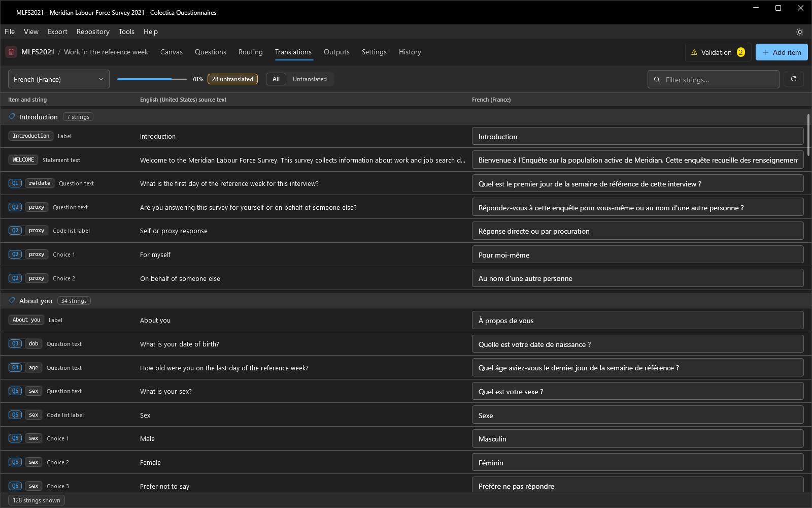The height and width of the screenshot is (508, 812).
Task: Click the plus icon in Add item
Action: (x=766, y=52)
